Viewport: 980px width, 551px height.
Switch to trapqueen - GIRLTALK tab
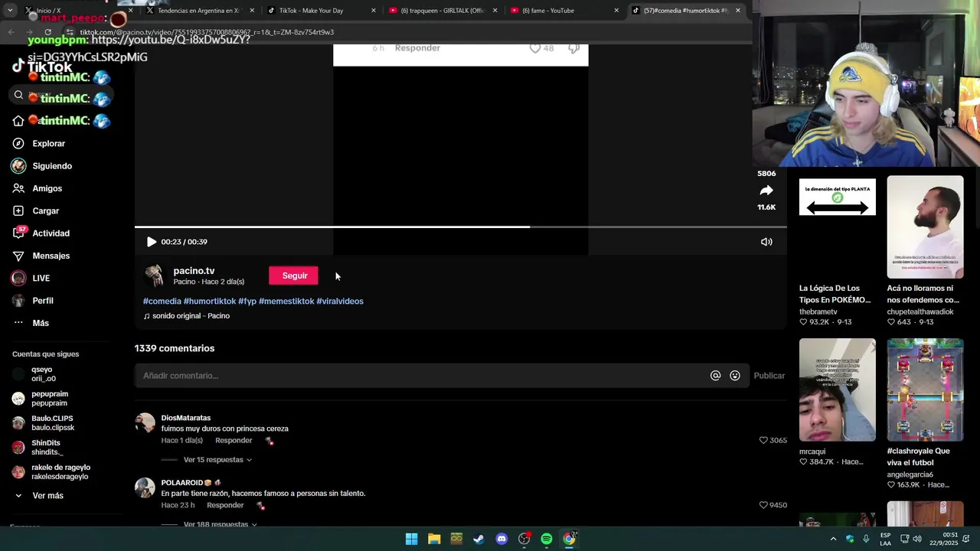tap(443, 11)
